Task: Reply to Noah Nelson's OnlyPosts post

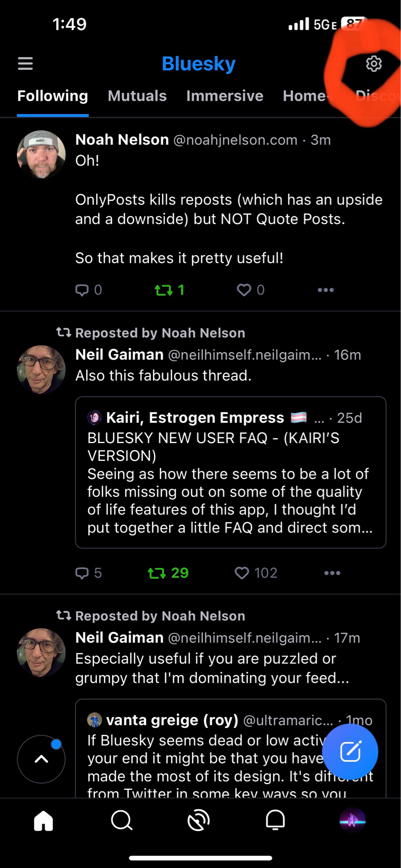Action: point(82,290)
